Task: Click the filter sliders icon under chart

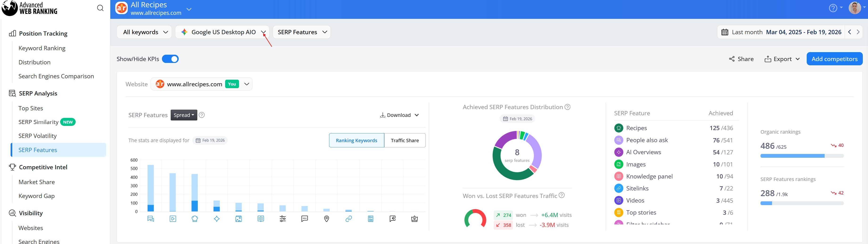Action: coord(283,219)
